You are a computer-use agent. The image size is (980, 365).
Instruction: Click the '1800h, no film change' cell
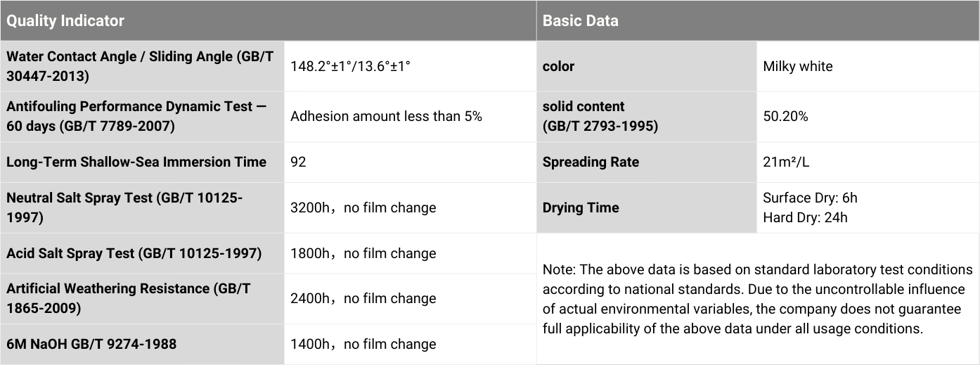[x=363, y=253]
